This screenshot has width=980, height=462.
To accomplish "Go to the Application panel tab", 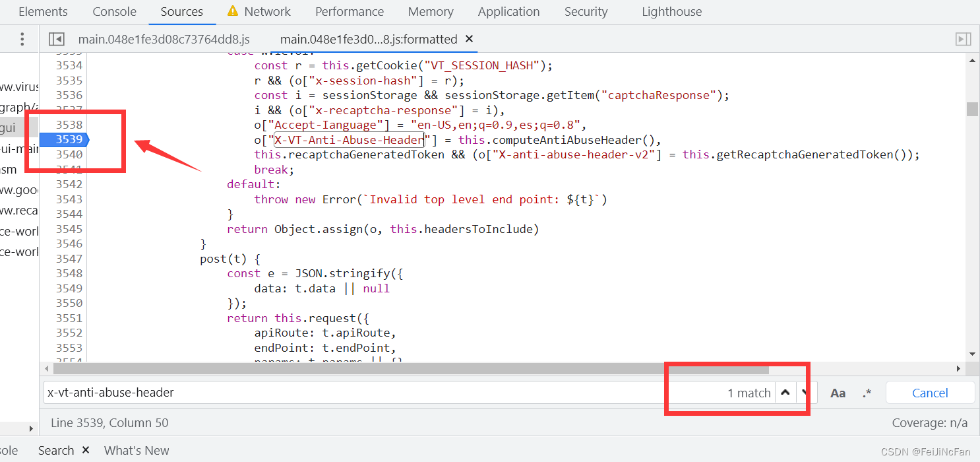I will coord(508,11).
